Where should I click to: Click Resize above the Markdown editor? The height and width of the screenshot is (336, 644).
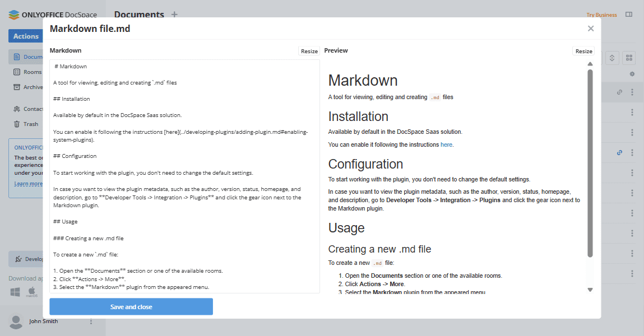(x=309, y=51)
